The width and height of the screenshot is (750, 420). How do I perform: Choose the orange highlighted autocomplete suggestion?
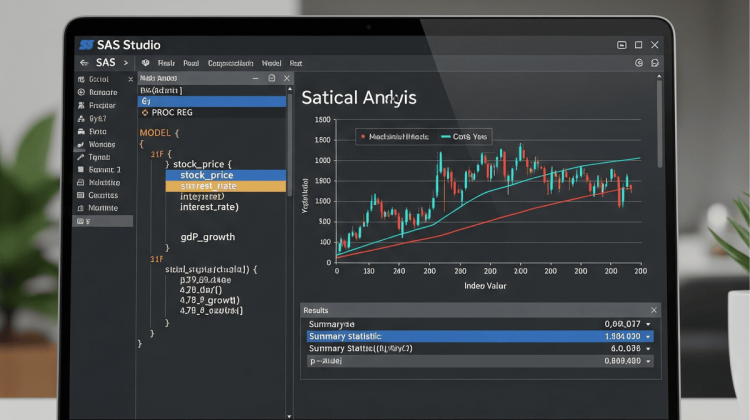pos(226,186)
